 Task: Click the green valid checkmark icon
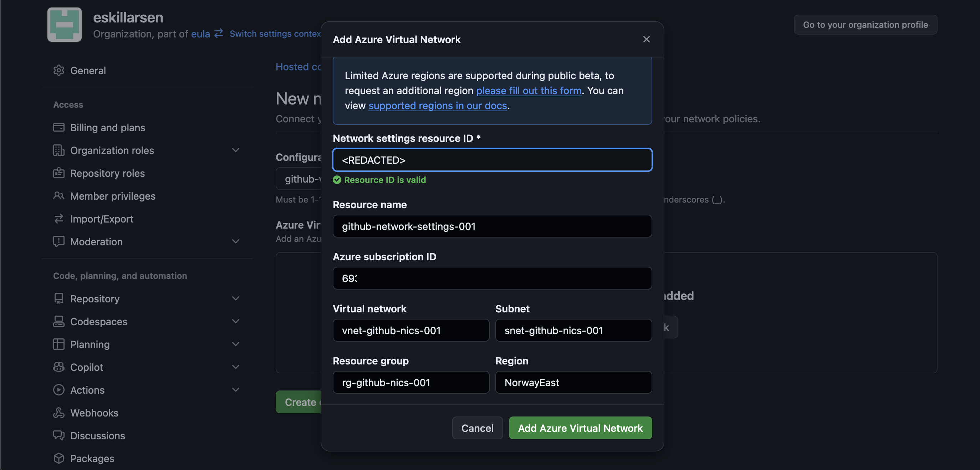pos(337,180)
